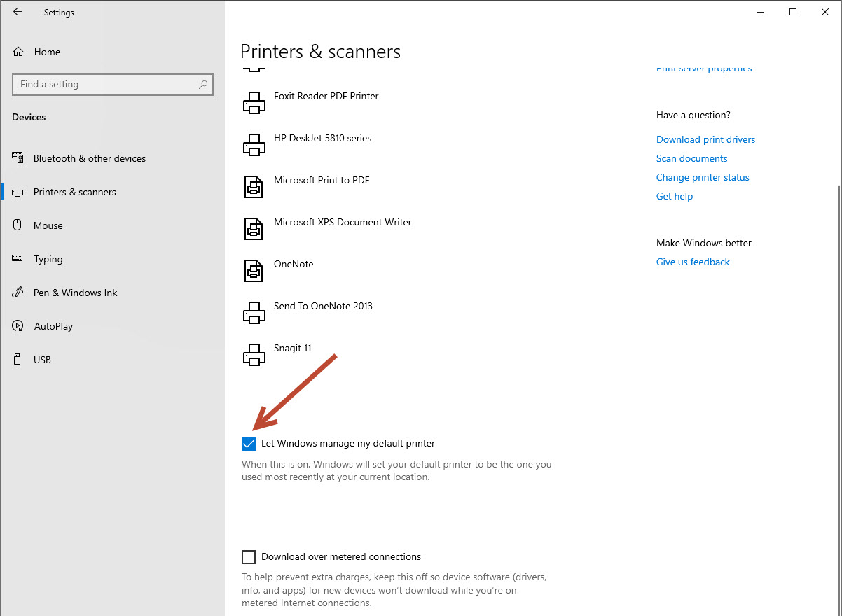Click the Microsoft Print to PDF icon

pos(254,188)
